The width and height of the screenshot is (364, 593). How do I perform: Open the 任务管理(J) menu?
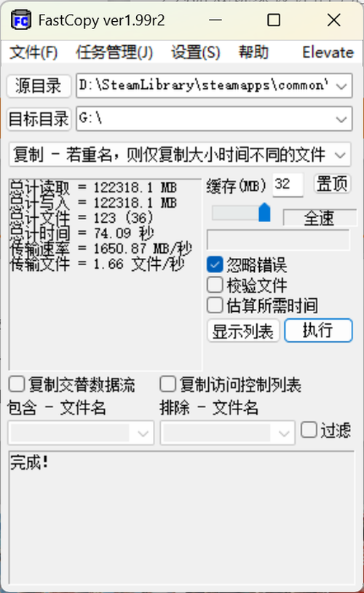(114, 52)
